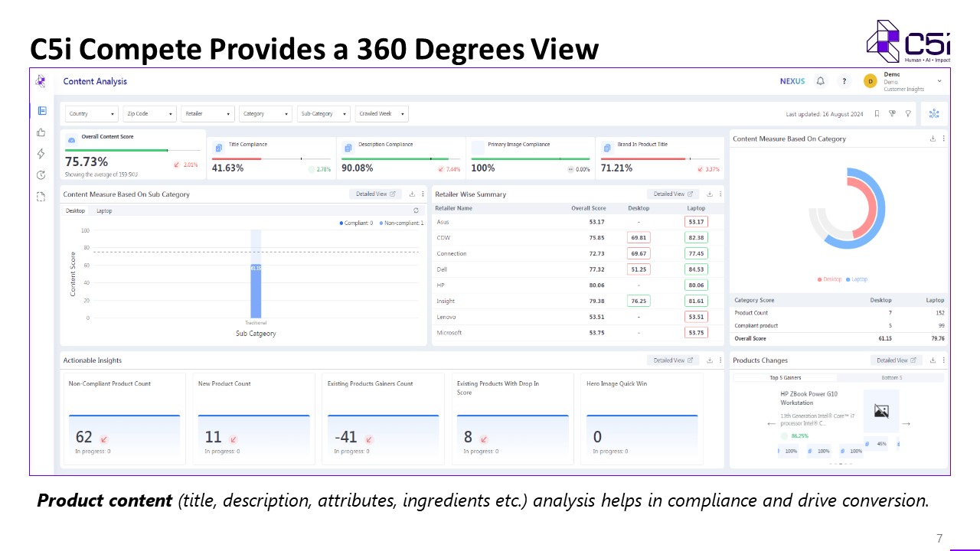Image resolution: width=980 pixels, height=551 pixels.
Task: Open Detailed View for Products Changes
Action: coord(897,360)
